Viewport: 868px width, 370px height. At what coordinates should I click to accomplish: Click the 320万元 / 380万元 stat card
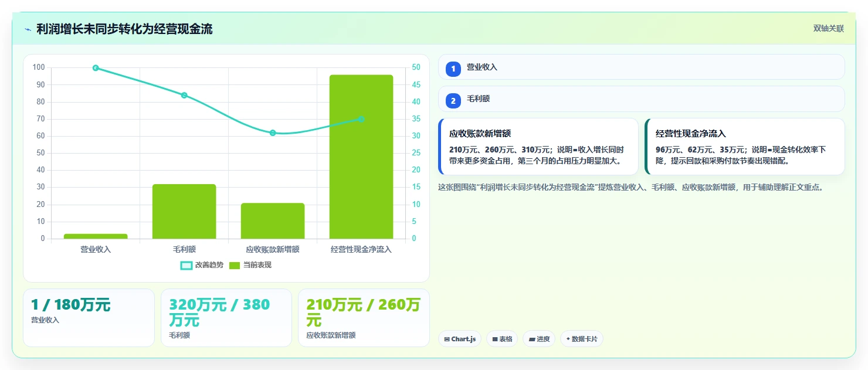(226, 317)
